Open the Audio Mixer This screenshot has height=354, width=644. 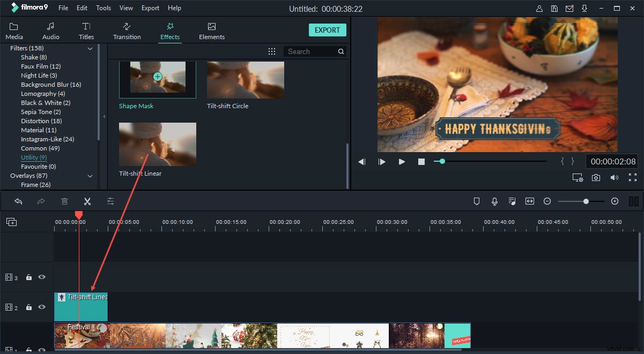pos(512,201)
